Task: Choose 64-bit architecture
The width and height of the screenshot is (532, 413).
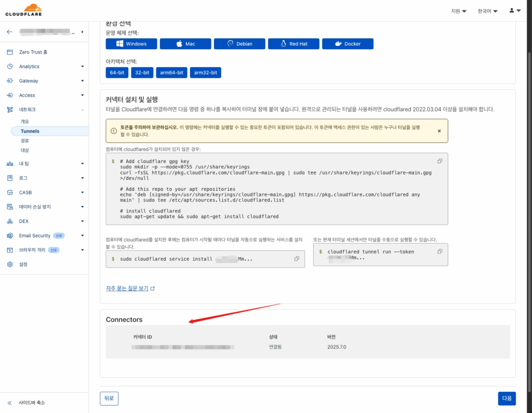Action: point(117,73)
